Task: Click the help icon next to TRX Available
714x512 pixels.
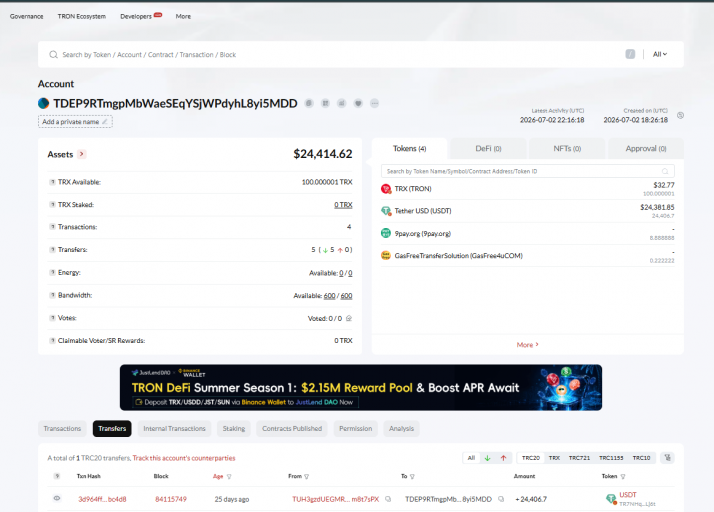Action: [x=52, y=182]
